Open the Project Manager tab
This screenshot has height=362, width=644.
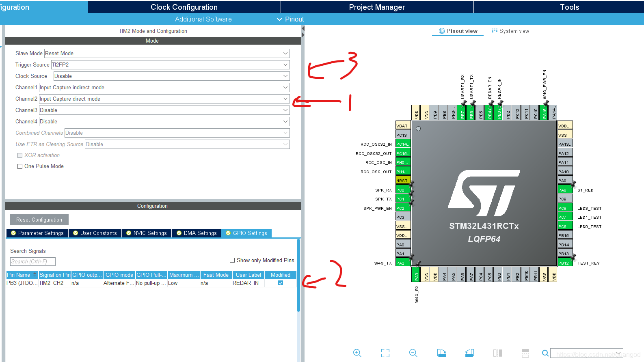(x=377, y=7)
